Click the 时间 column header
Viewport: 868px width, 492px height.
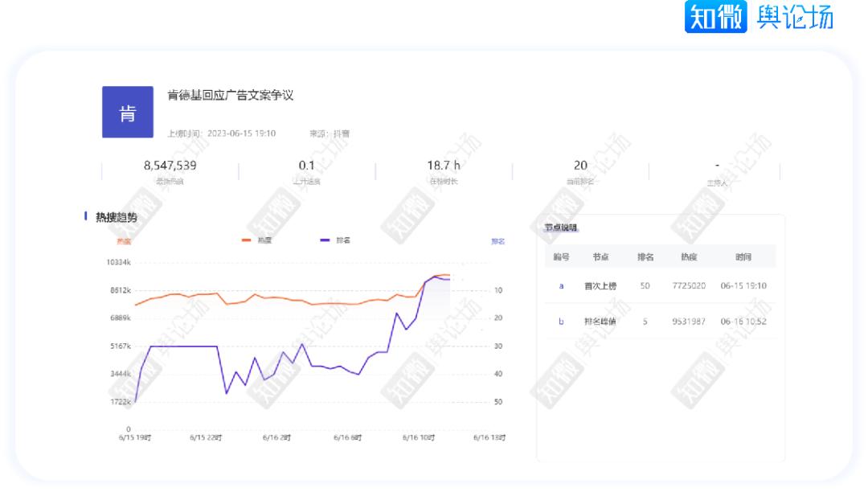point(743,256)
